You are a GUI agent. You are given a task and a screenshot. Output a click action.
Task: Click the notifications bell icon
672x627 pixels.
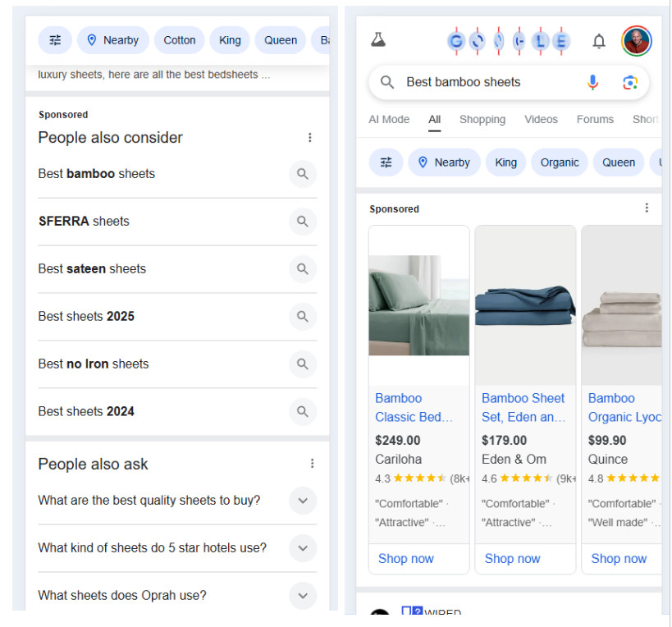point(599,41)
